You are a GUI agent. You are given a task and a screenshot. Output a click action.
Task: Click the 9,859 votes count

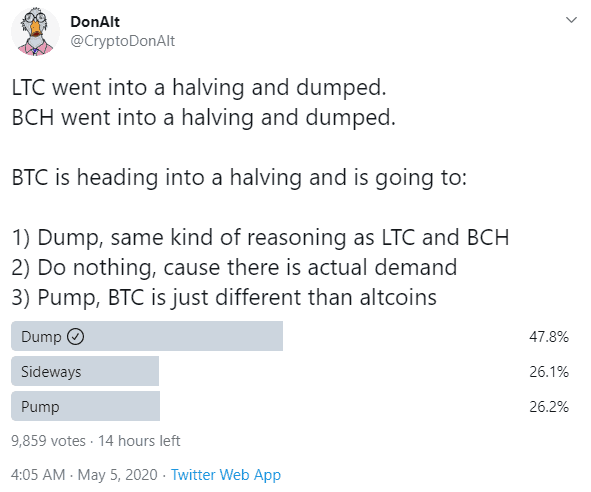(x=48, y=441)
